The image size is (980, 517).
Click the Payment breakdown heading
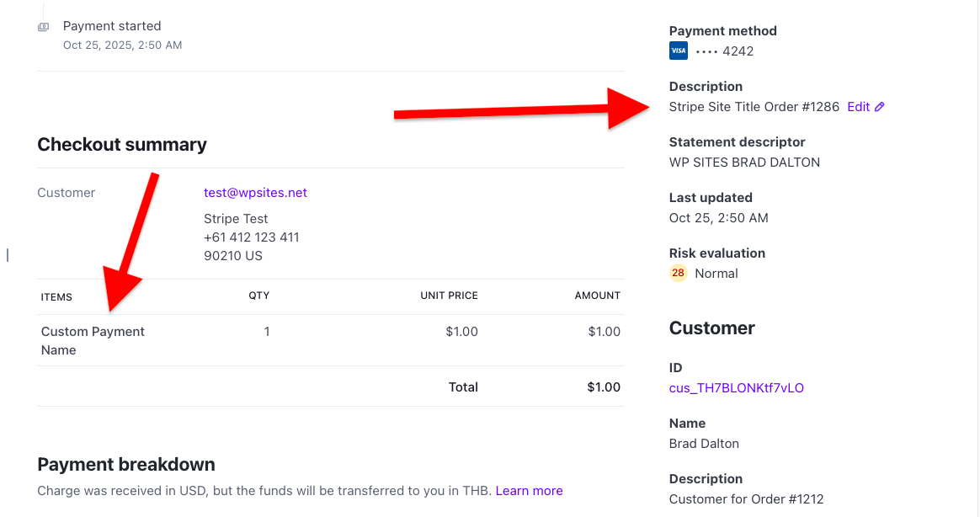coord(126,465)
